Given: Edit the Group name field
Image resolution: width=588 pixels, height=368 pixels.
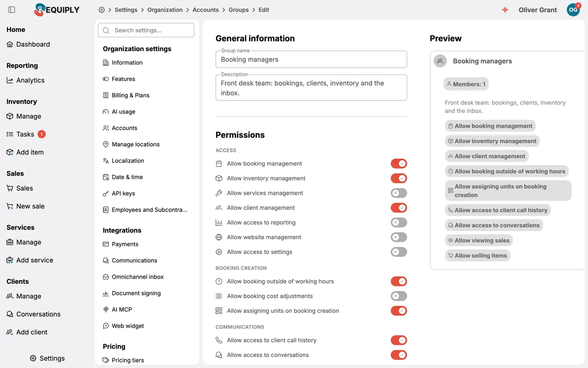Looking at the screenshot, I should point(311,59).
